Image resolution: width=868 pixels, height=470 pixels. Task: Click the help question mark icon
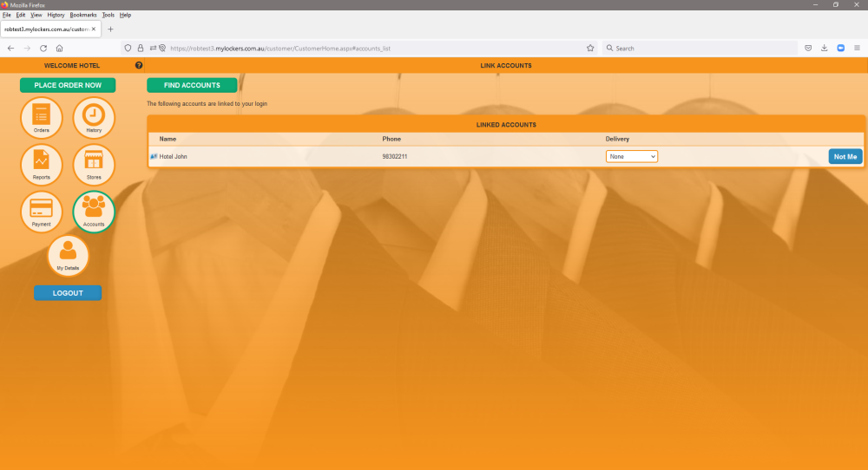(139, 65)
